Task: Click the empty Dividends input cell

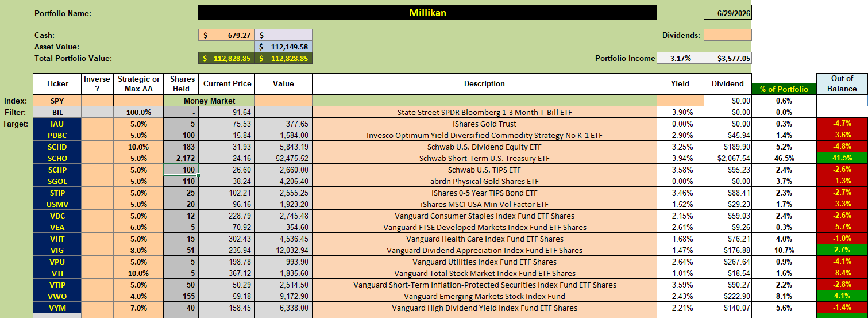Action: pyautogui.click(x=727, y=35)
